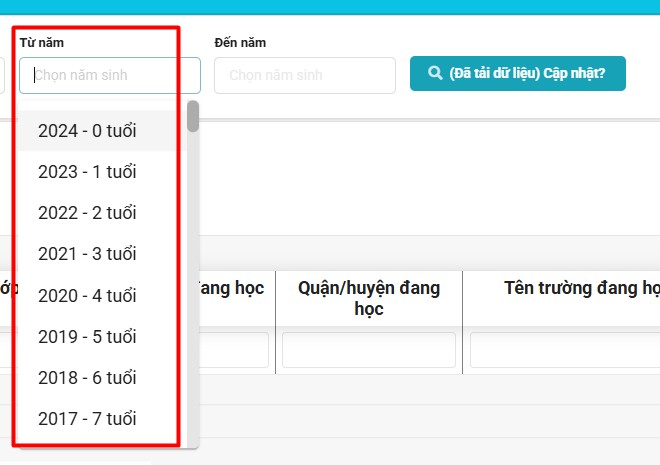Select "2018 - 6 tuổi" birth year
Screen dimensions: 660x465
[87, 378]
